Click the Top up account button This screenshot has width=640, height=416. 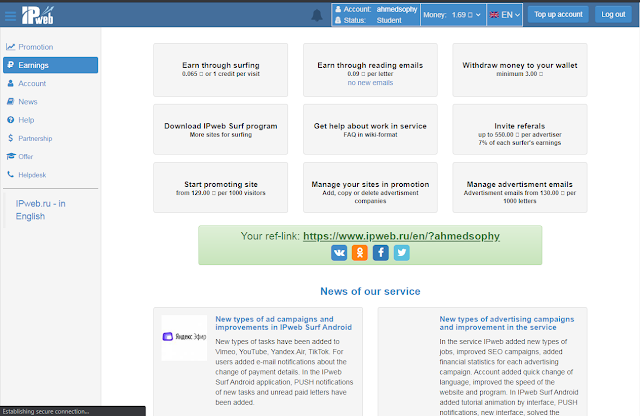point(558,14)
